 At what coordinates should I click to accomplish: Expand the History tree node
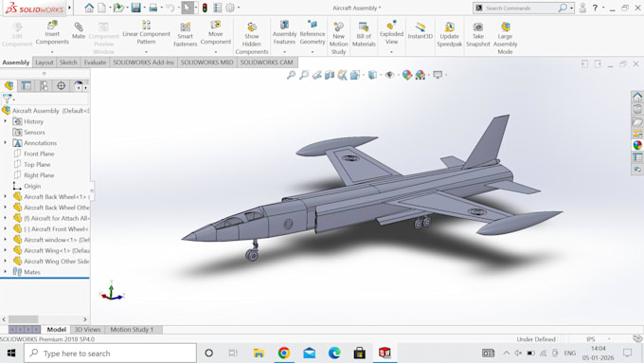point(6,121)
